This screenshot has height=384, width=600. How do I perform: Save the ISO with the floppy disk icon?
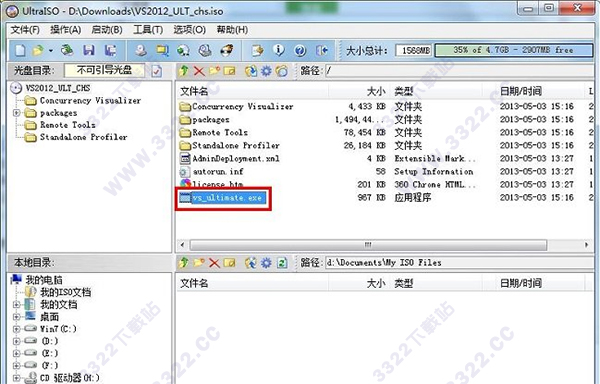(x=89, y=50)
